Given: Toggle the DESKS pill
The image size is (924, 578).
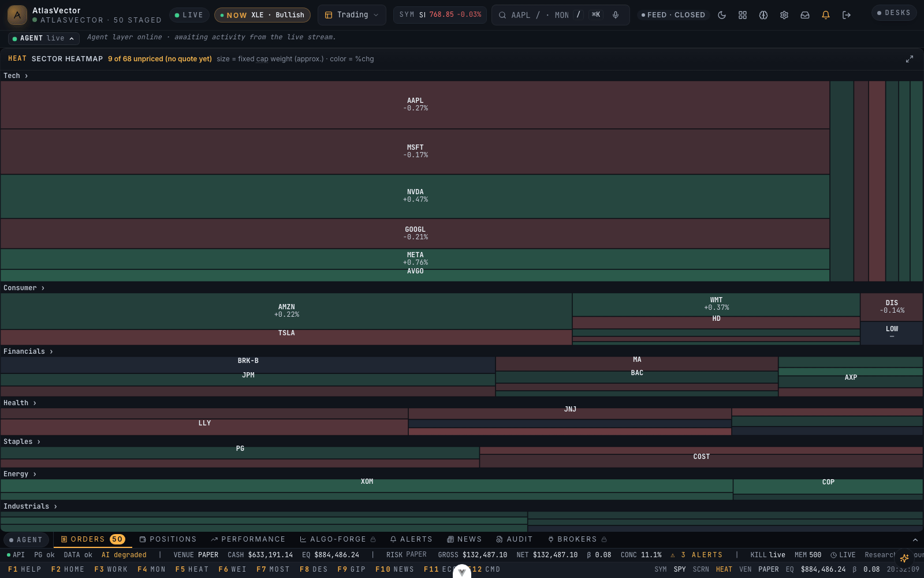Looking at the screenshot, I should [894, 13].
